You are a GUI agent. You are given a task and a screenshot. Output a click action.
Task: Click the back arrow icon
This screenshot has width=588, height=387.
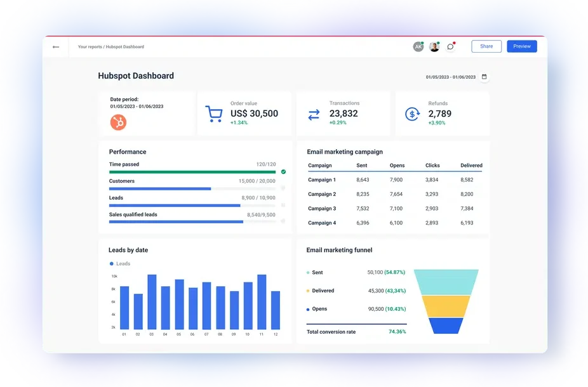click(x=56, y=47)
